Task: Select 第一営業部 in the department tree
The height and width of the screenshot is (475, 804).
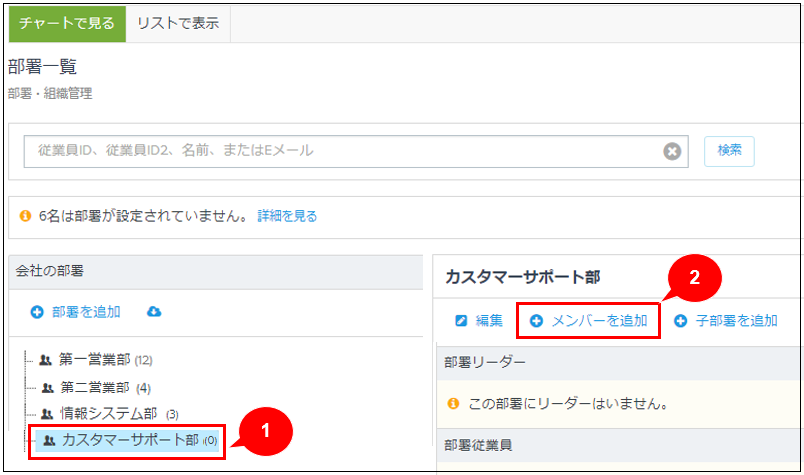Action: click(x=95, y=360)
